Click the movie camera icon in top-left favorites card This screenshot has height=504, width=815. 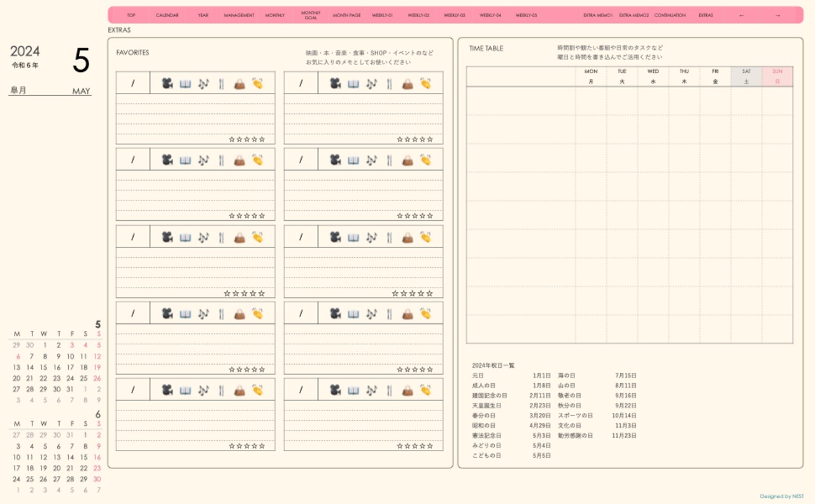point(167,83)
